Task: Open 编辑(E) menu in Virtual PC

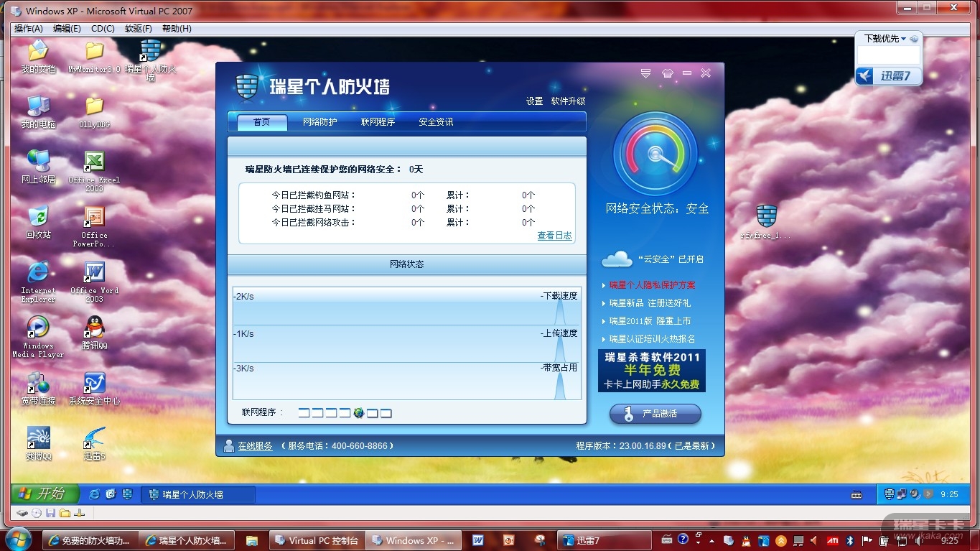Action: pyautogui.click(x=67, y=29)
